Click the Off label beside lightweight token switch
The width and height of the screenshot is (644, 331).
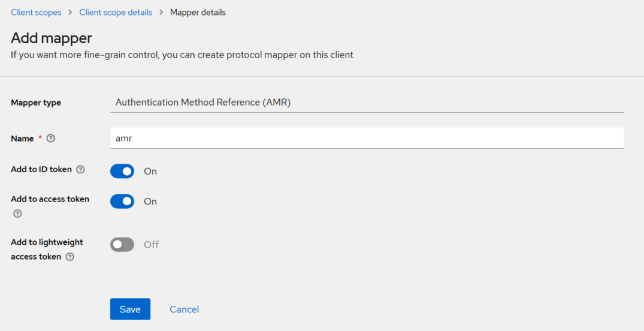[151, 245]
